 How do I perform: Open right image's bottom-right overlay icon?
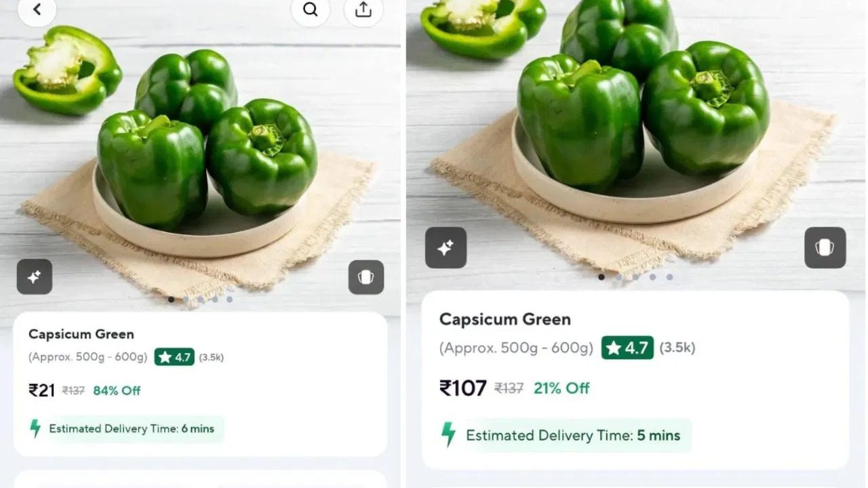825,247
